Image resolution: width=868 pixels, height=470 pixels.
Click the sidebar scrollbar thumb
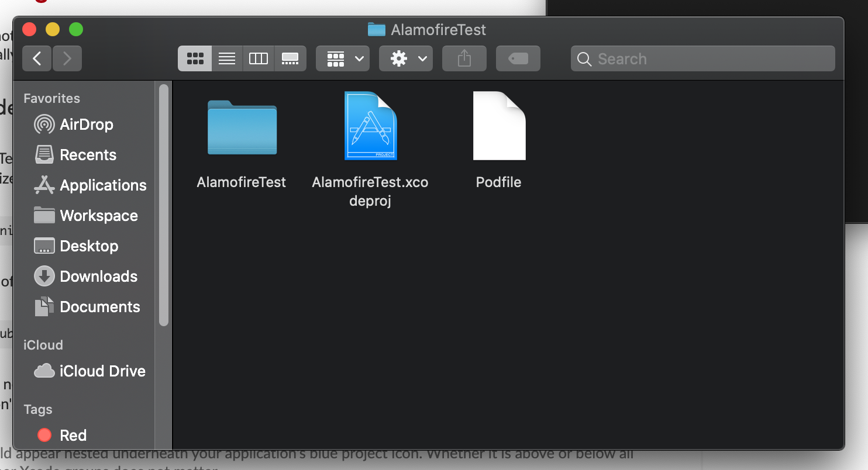pyautogui.click(x=164, y=205)
